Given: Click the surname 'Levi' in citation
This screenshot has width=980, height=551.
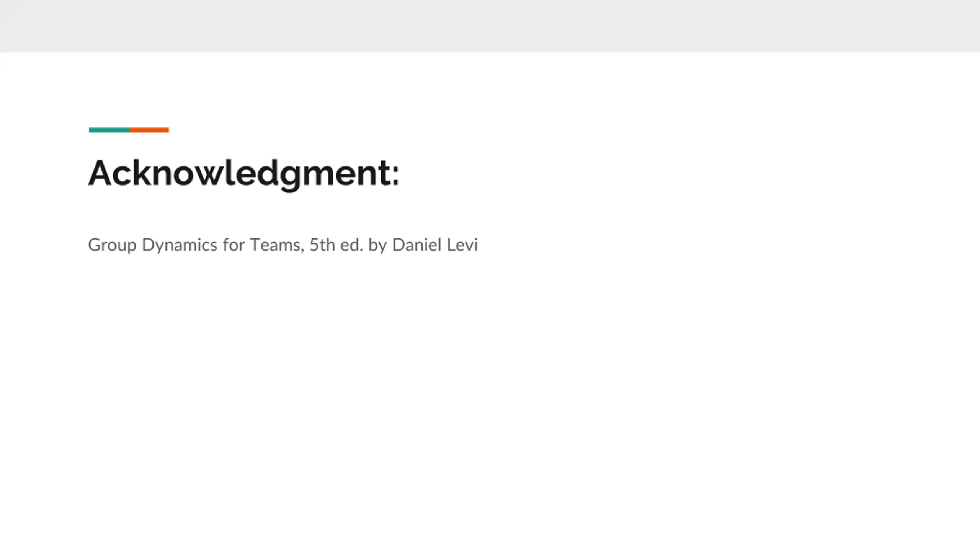Looking at the screenshot, I should pos(462,245).
